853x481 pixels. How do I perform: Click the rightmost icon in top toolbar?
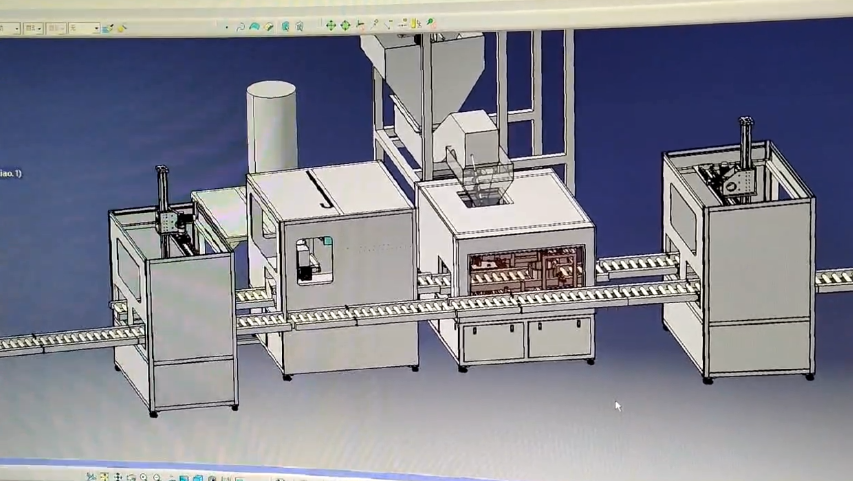(x=431, y=22)
